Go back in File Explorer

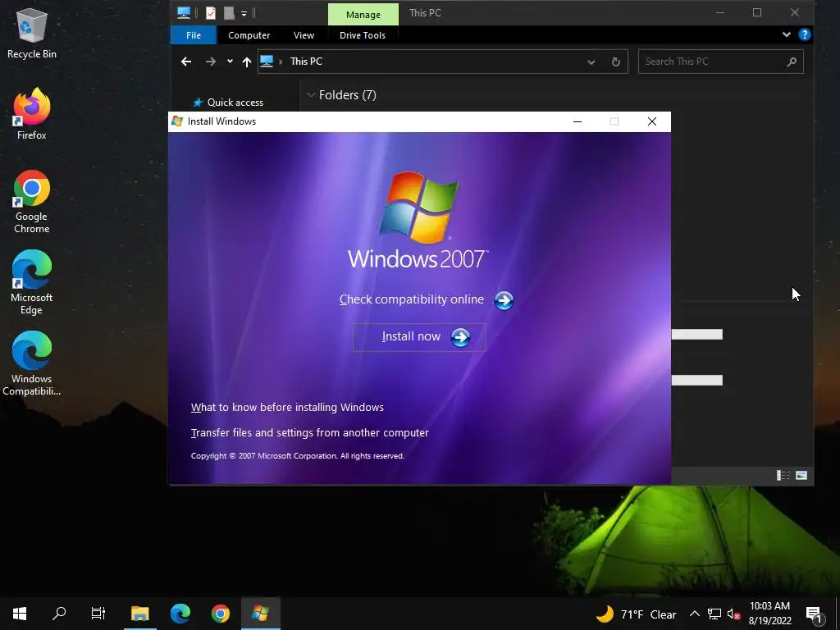point(186,62)
